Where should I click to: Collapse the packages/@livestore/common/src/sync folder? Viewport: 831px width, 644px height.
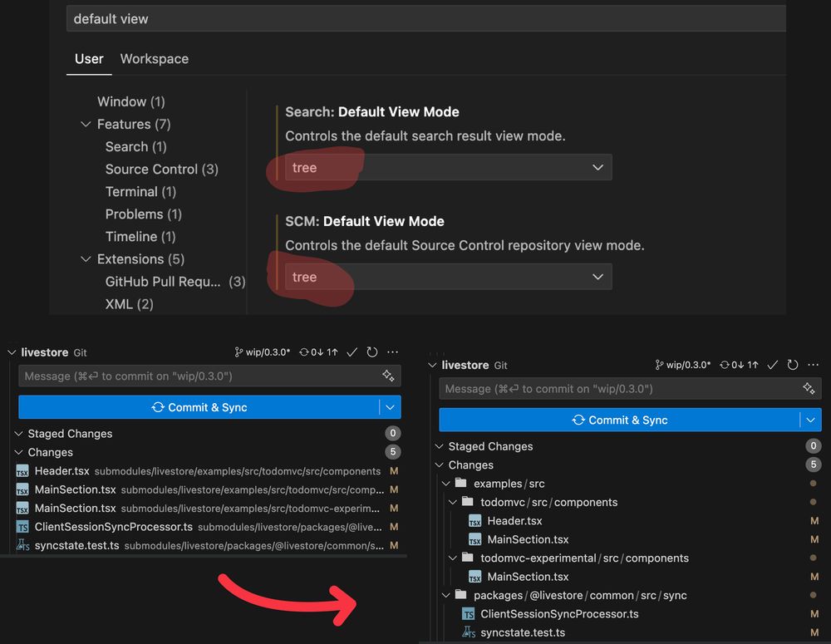click(x=446, y=595)
